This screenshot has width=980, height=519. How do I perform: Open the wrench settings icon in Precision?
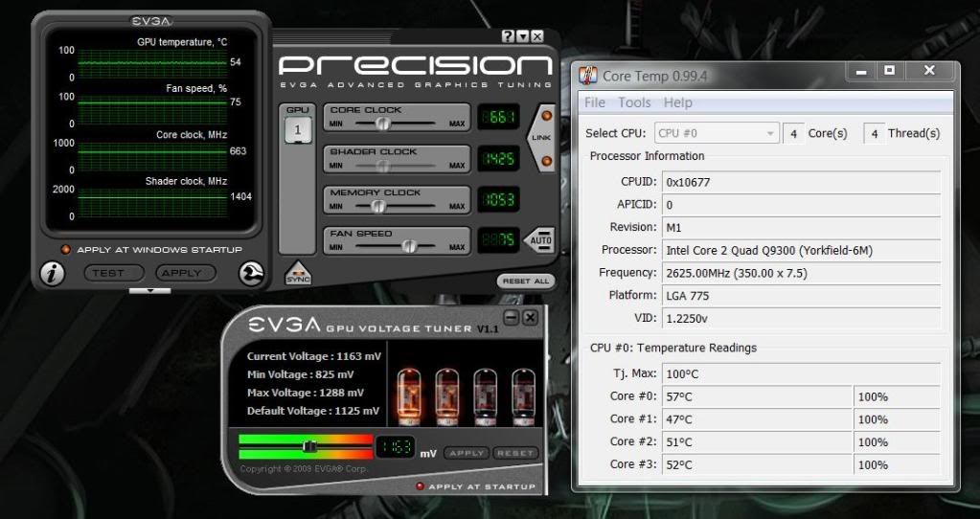pyautogui.click(x=251, y=274)
